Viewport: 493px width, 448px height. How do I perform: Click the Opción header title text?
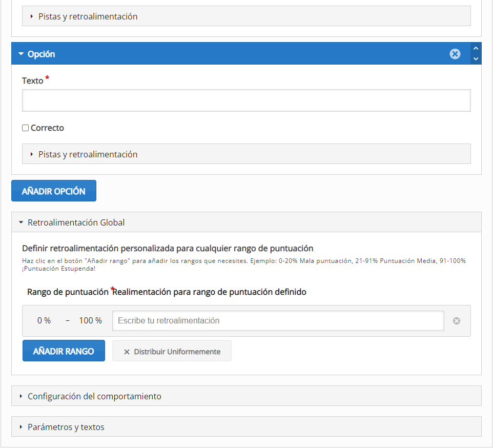point(41,54)
